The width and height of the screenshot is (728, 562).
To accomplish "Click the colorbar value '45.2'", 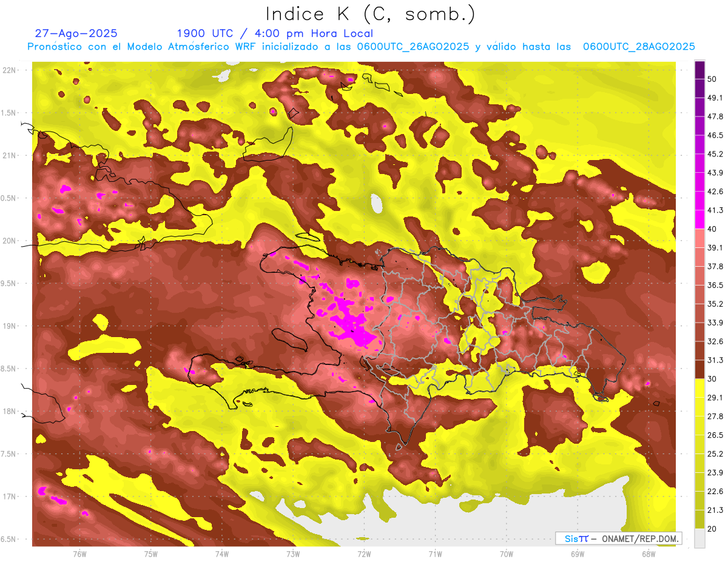I will click(x=715, y=154).
